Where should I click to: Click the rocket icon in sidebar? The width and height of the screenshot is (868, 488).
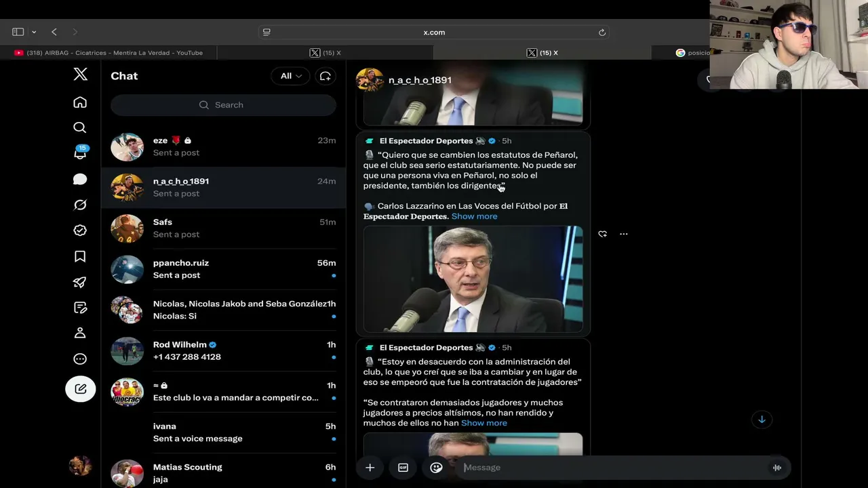pyautogui.click(x=80, y=282)
